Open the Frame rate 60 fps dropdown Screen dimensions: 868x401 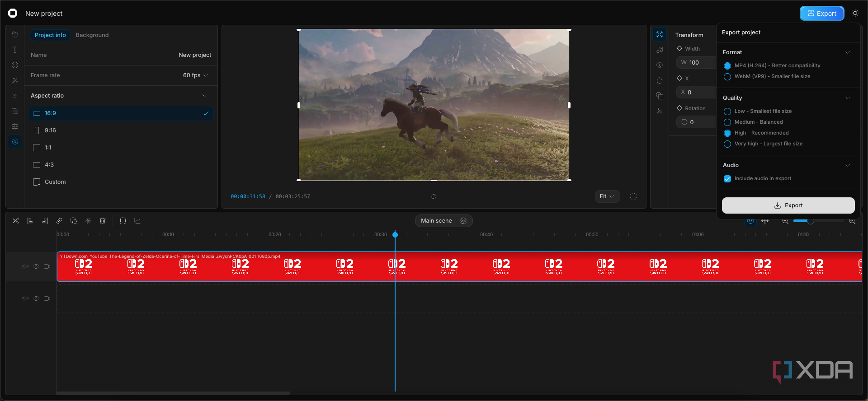point(196,75)
